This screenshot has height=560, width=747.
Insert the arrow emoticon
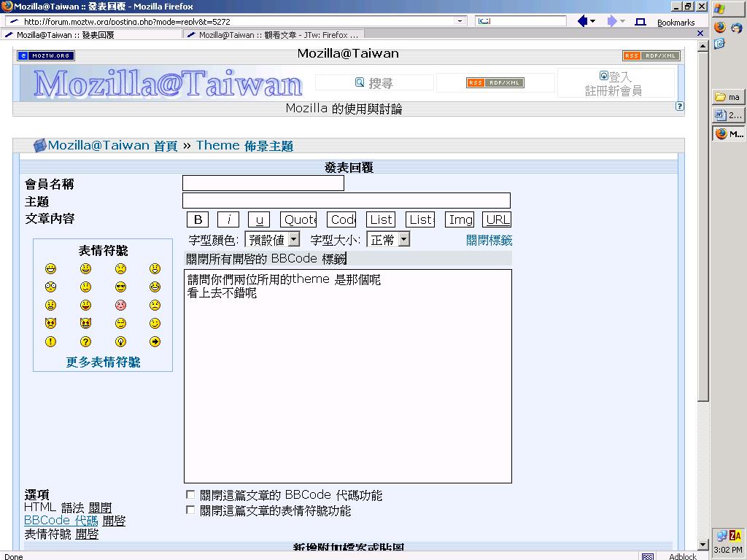155,341
